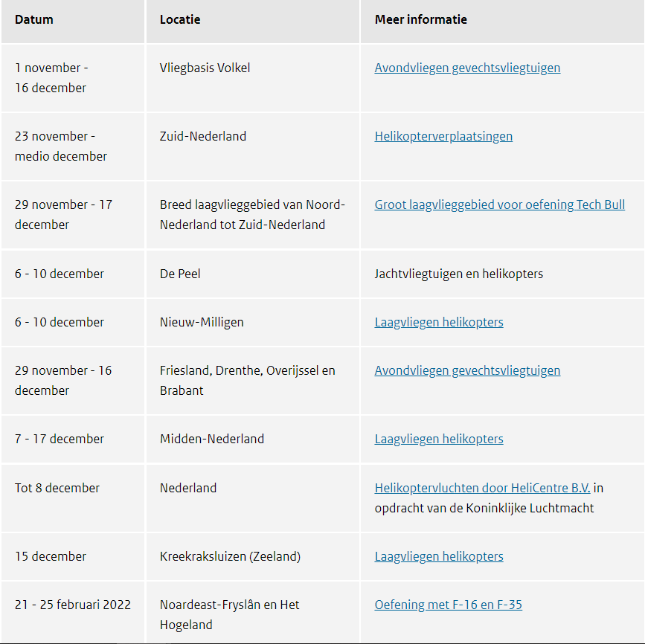Open Laagvliegen helikopters link for Midden-Nederland

pos(439,439)
